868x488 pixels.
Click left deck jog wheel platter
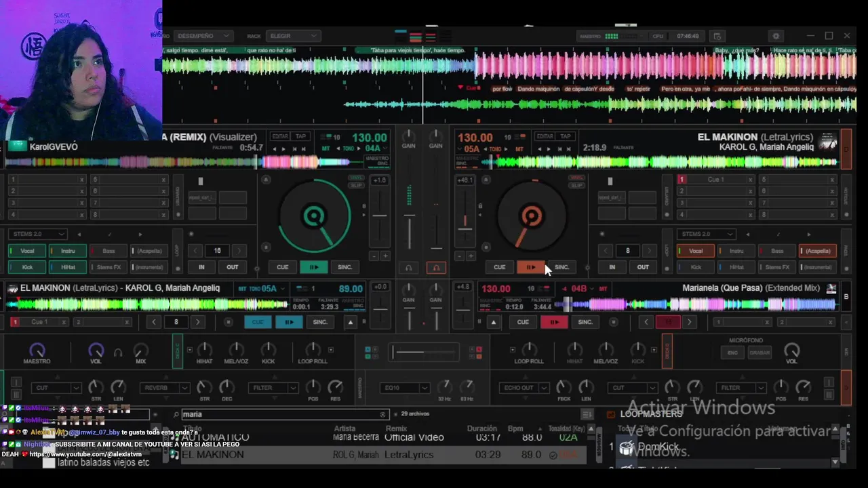[314, 216]
